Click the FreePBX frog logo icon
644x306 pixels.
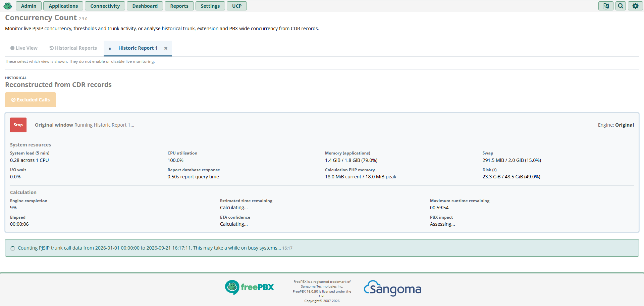[8, 6]
